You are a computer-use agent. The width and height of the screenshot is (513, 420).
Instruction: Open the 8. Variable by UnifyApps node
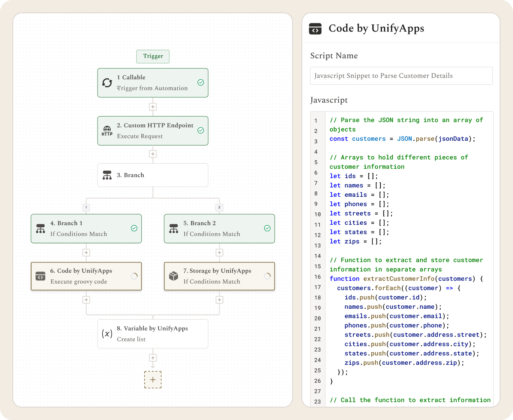click(153, 334)
